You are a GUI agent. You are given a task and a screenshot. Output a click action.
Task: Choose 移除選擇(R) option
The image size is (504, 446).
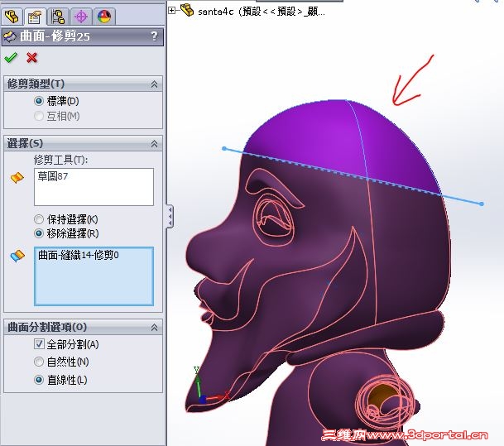point(39,233)
